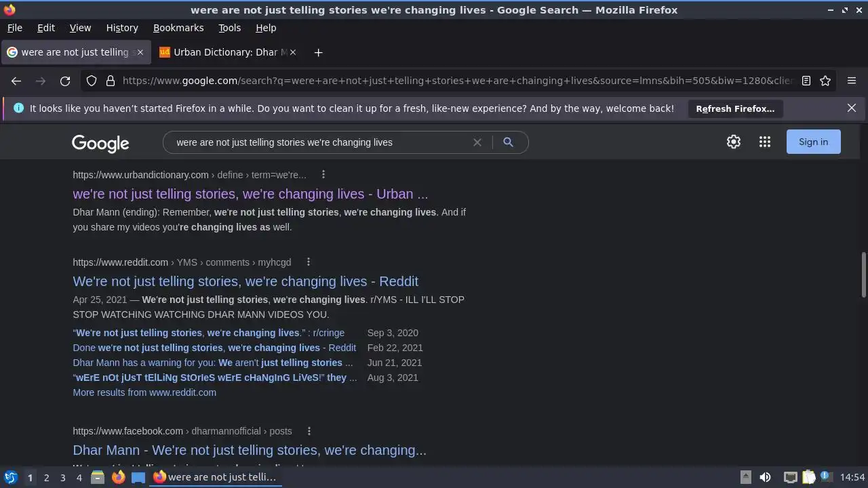Open the removable media tray icon
868x488 pixels.
745,477
